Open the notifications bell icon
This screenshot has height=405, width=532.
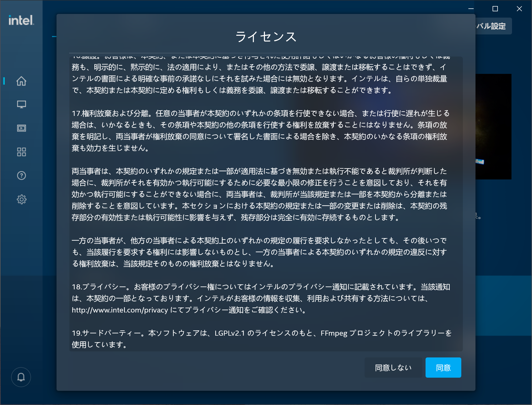click(x=21, y=377)
